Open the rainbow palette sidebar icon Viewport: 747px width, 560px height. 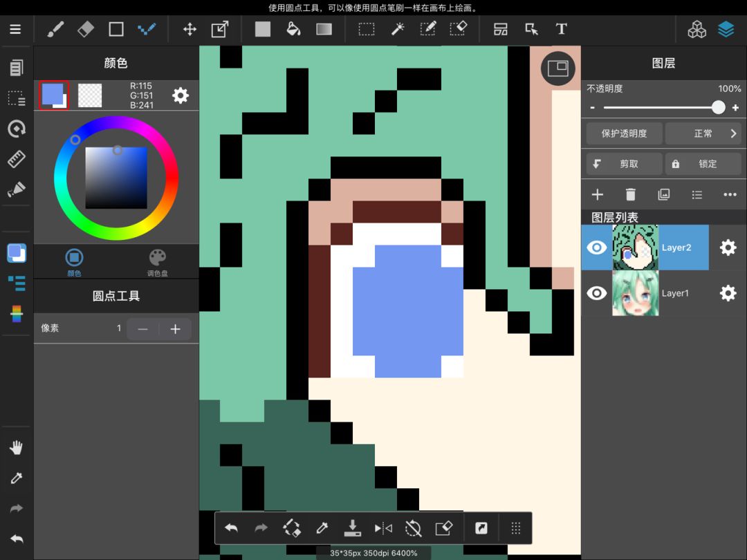[x=16, y=314]
